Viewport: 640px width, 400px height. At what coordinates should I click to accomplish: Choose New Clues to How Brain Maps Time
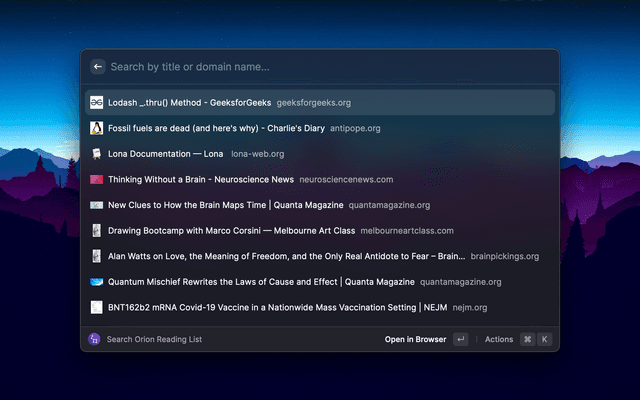tap(225, 205)
